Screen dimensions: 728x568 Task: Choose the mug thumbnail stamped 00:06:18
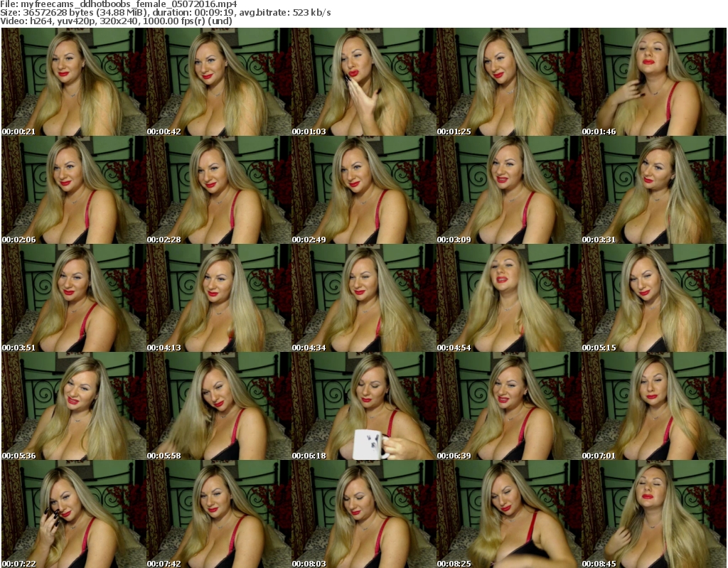click(363, 406)
